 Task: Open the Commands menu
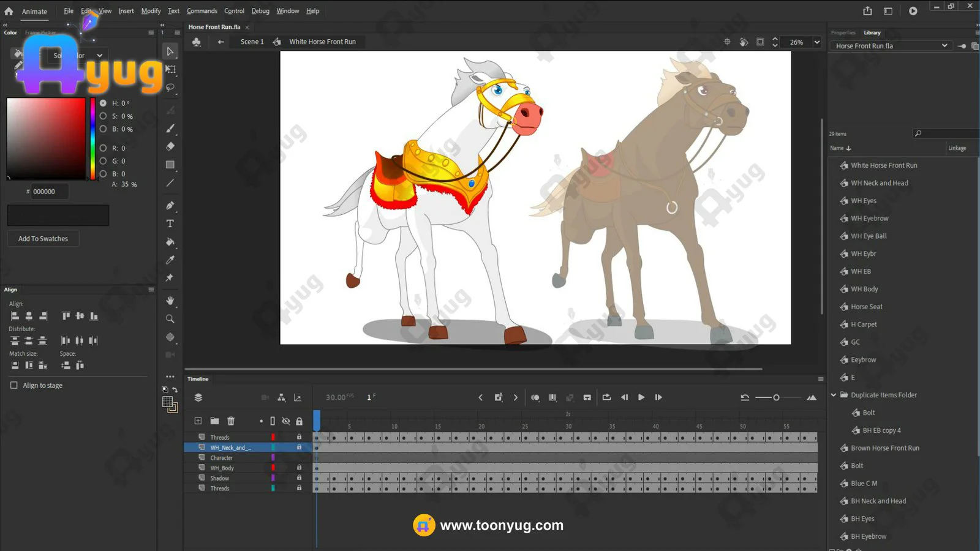[x=202, y=11]
